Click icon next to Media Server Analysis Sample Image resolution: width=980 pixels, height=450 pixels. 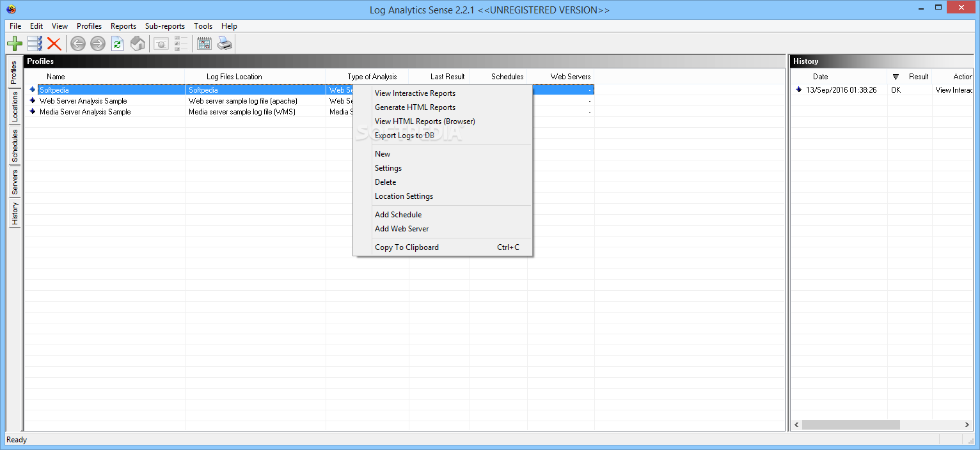pyautogui.click(x=33, y=111)
